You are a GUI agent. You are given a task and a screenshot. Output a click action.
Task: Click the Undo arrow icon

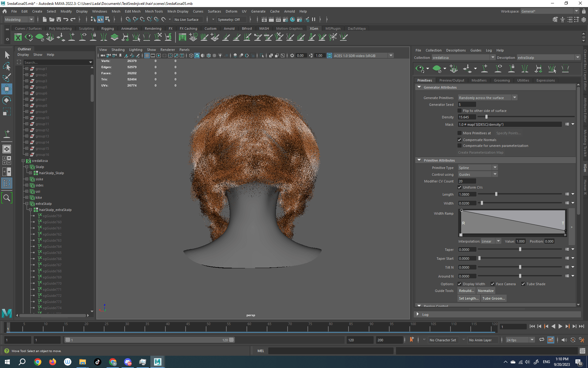coord(66,19)
